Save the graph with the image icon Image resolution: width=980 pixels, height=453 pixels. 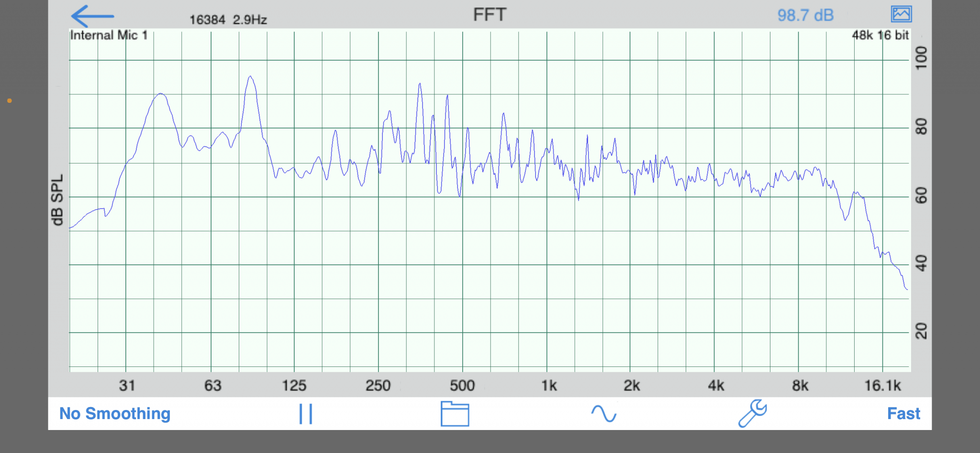[901, 14]
